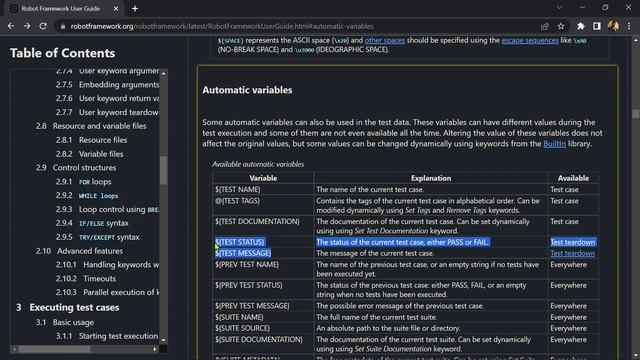The width and height of the screenshot is (640, 360).
Task: Open the tab search chevron
Action: 560,8
